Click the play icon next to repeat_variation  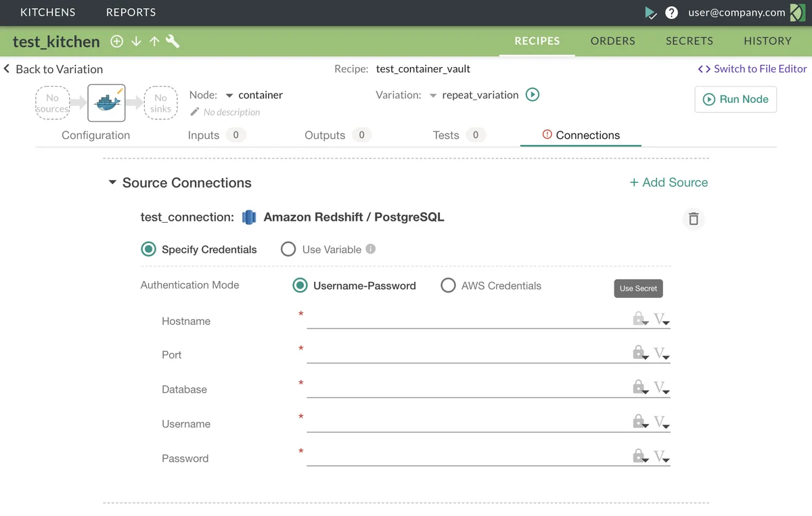[532, 95]
